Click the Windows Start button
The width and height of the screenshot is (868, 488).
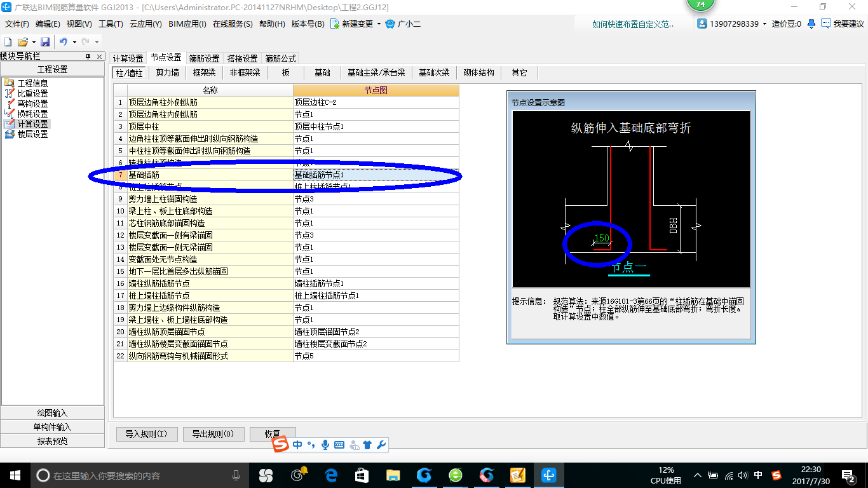pyautogui.click(x=15, y=475)
